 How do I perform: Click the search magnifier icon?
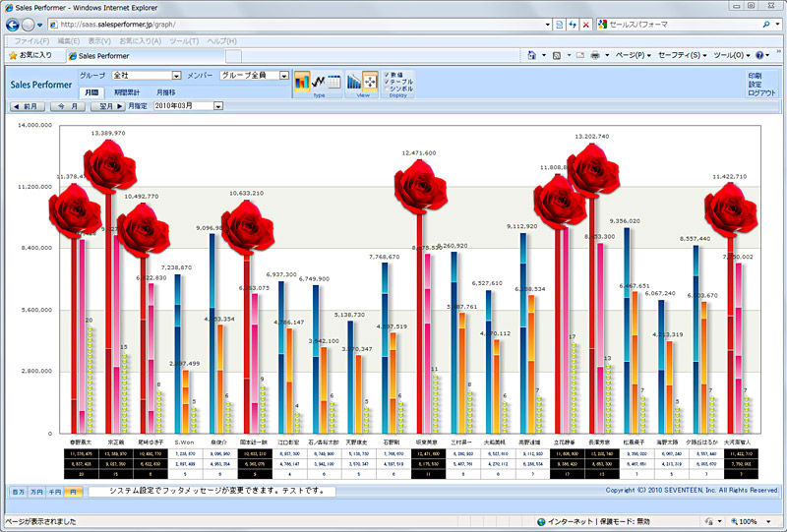[766, 24]
